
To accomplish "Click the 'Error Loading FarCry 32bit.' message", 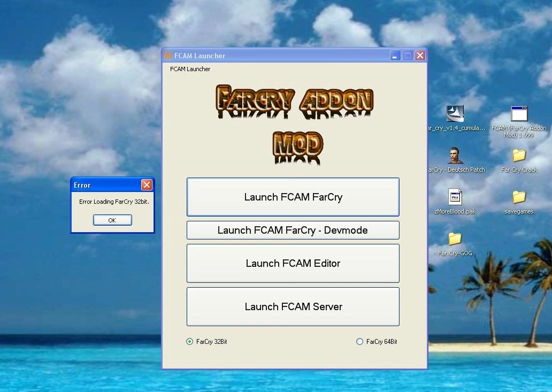I will (114, 202).
